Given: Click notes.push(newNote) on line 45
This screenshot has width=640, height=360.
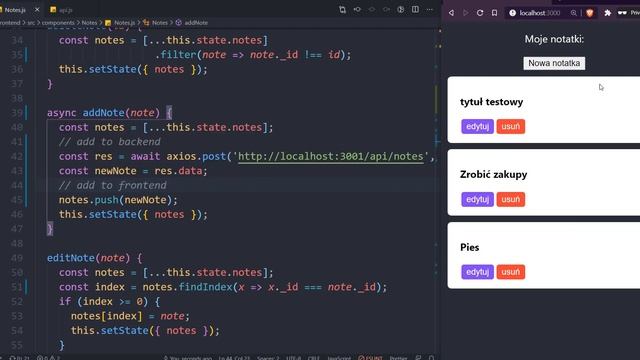Looking at the screenshot, I should 118,200.
